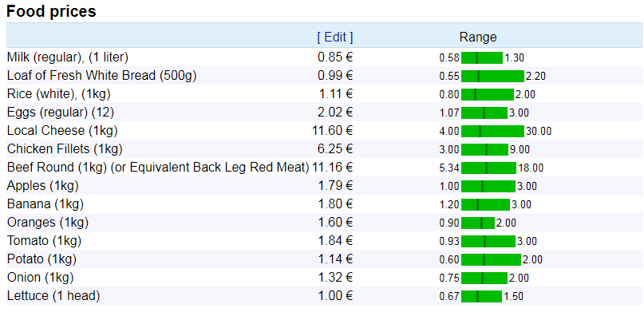644x316 pixels.
Task: Click the 1.30 maximum for Milk
Action: pyautogui.click(x=514, y=58)
